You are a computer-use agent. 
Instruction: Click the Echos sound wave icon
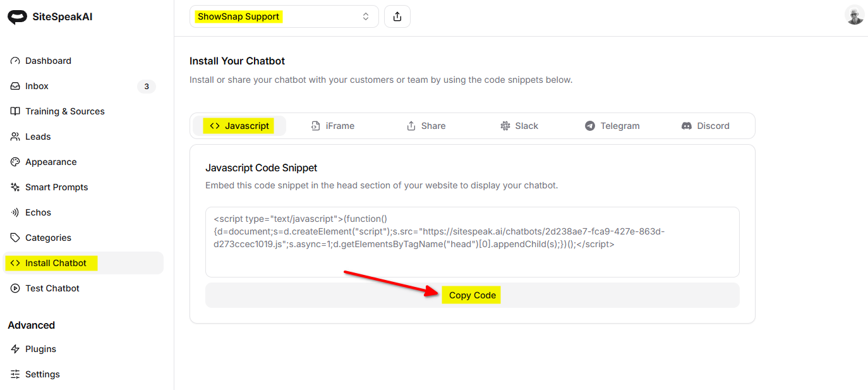point(15,212)
